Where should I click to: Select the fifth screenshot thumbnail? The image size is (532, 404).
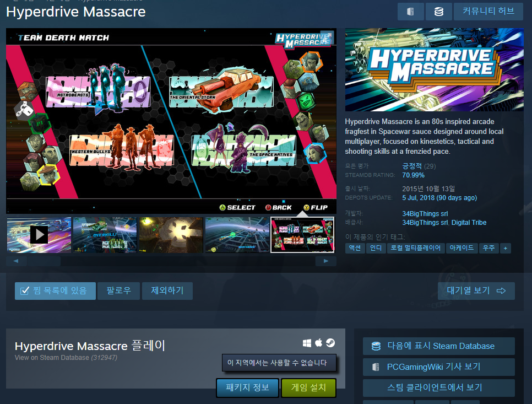(x=302, y=234)
